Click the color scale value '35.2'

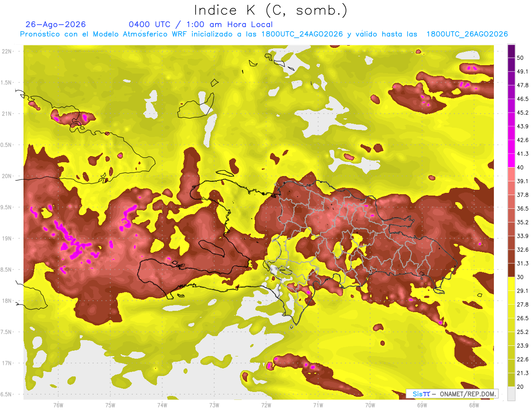click(522, 222)
